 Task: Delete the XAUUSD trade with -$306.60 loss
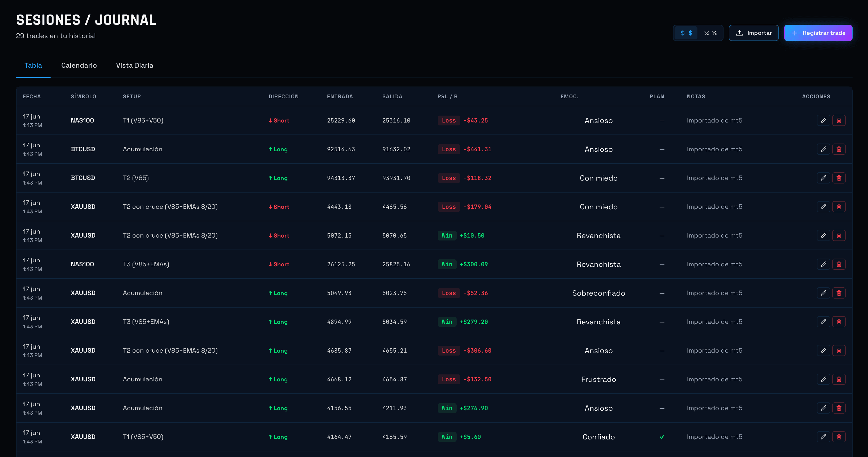tap(839, 350)
